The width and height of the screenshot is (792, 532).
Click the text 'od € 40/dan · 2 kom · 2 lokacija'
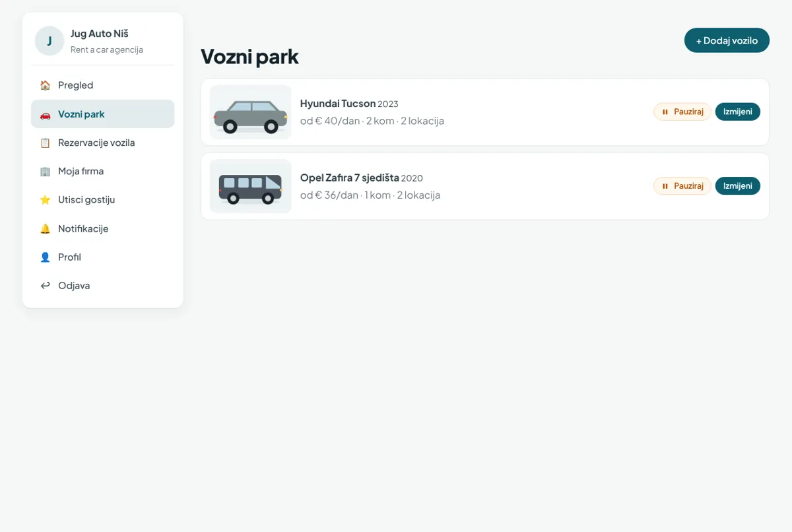[x=372, y=121]
